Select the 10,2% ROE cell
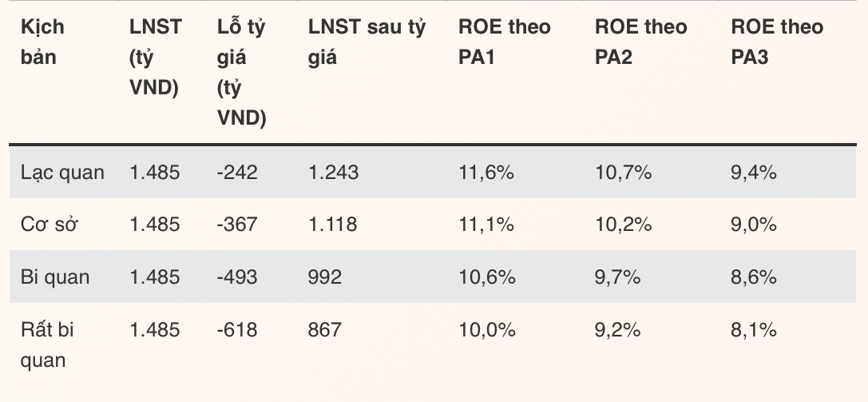 point(624,225)
